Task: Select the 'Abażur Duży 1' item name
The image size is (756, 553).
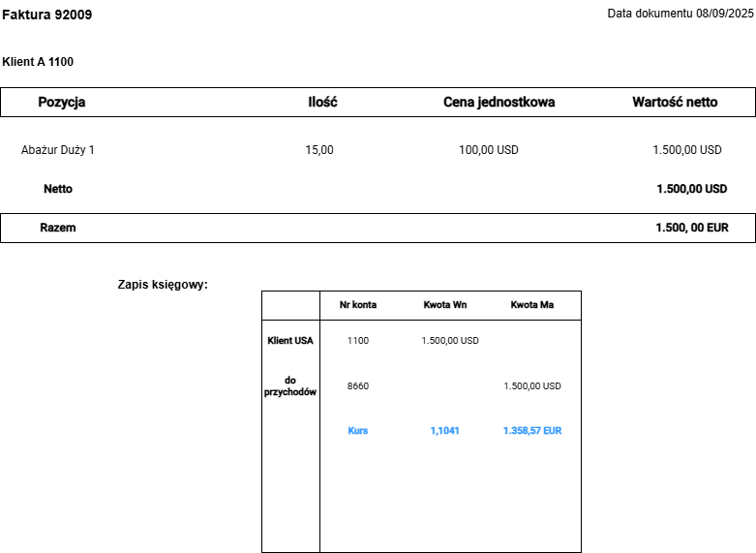Action: pyautogui.click(x=58, y=150)
